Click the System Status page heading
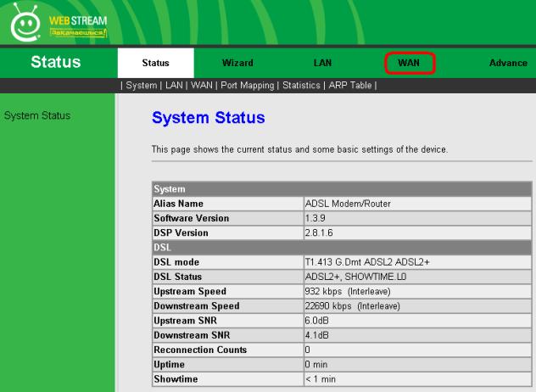 coord(208,118)
